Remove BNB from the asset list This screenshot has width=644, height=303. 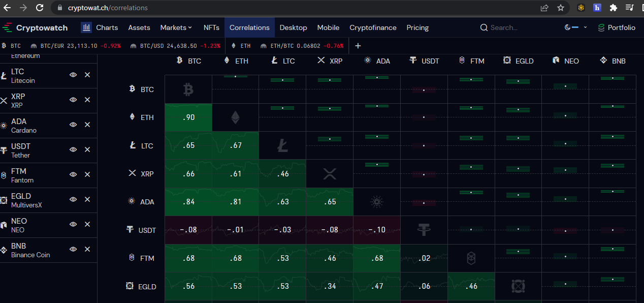(87, 249)
